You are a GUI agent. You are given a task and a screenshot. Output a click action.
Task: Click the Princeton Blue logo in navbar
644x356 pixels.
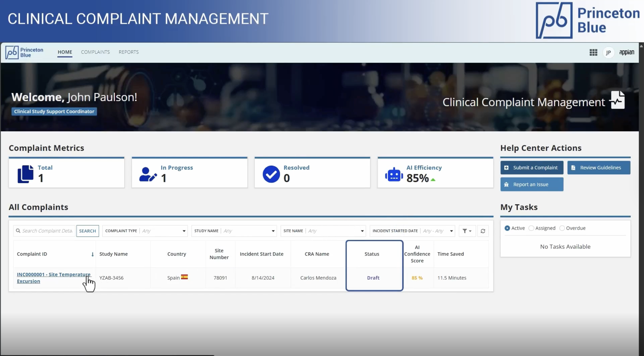24,52
